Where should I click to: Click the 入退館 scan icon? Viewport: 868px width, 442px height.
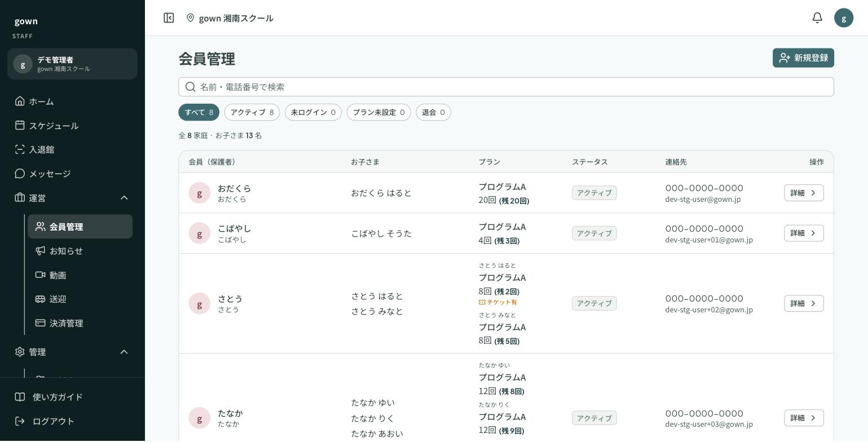[x=20, y=149]
